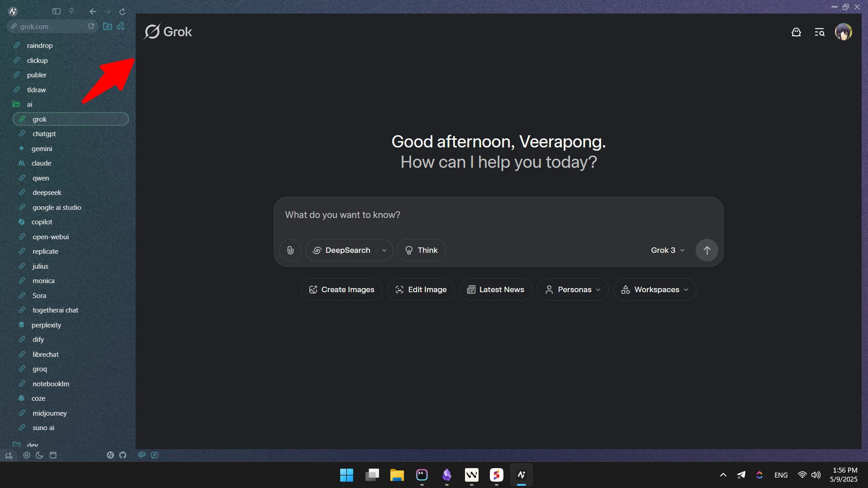
Task: Attach a file with the paperclip icon
Action: click(x=290, y=251)
